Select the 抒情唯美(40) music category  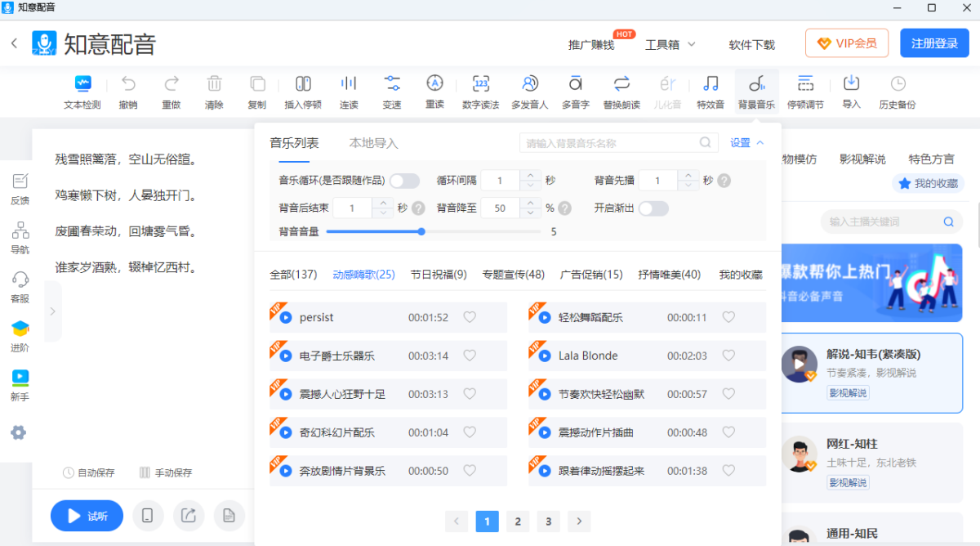pyautogui.click(x=669, y=275)
